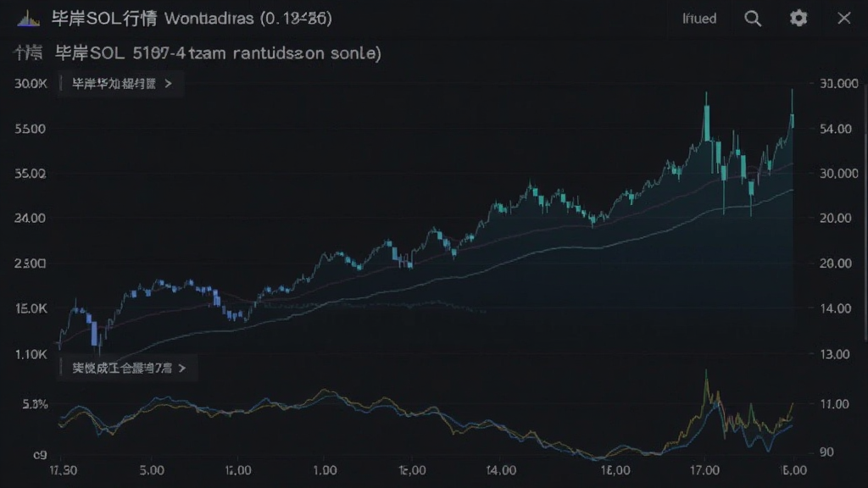
Task: Click the chart logo icon in the title bar
Action: point(28,19)
